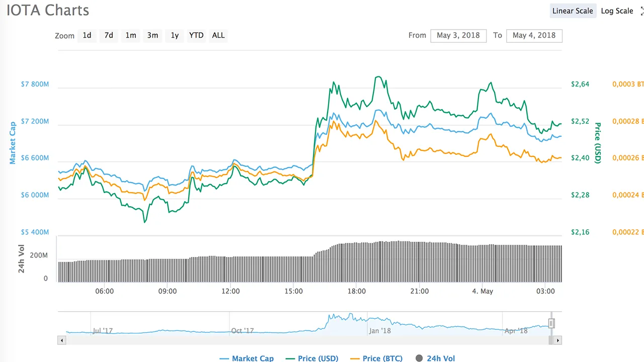Select the YTD zoom range
The width and height of the screenshot is (644, 362).
196,35
